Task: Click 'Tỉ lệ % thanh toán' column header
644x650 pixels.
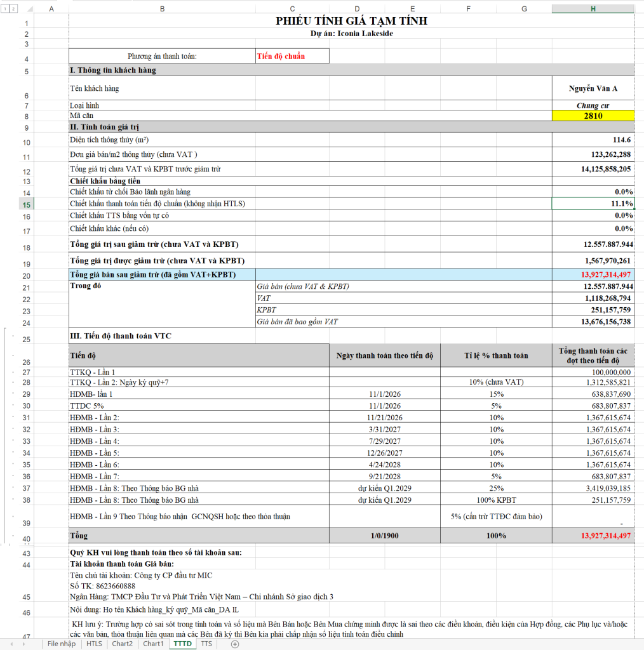Action: tap(496, 355)
